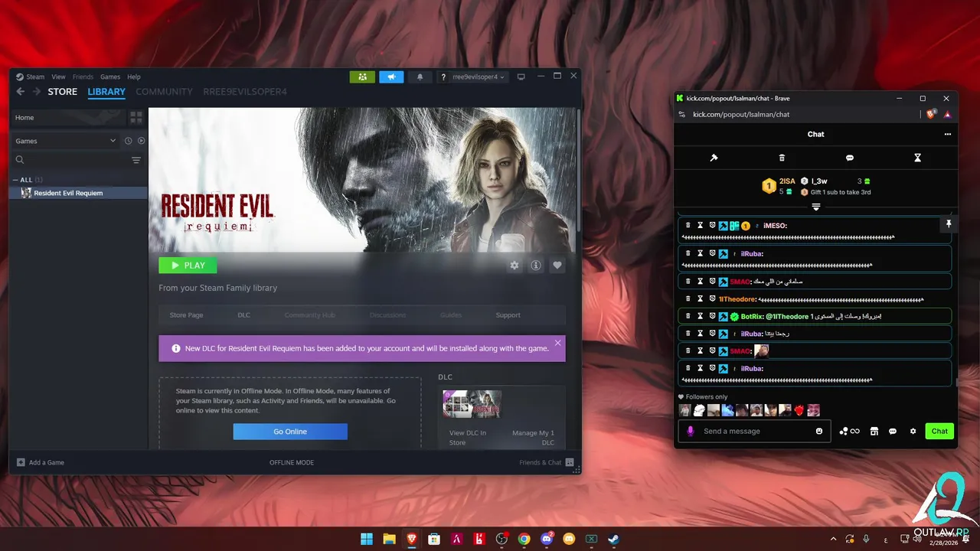Click Send a message input field
Image resolution: width=980 pixels, height=551 pixels.
pos(756,431)
